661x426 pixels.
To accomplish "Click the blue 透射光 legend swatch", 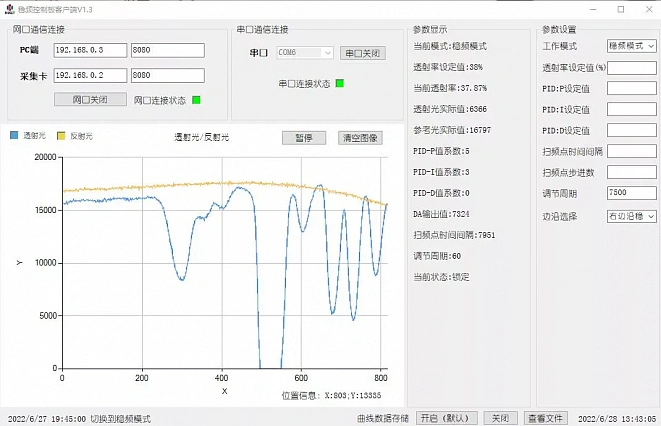I will point(14,135).
